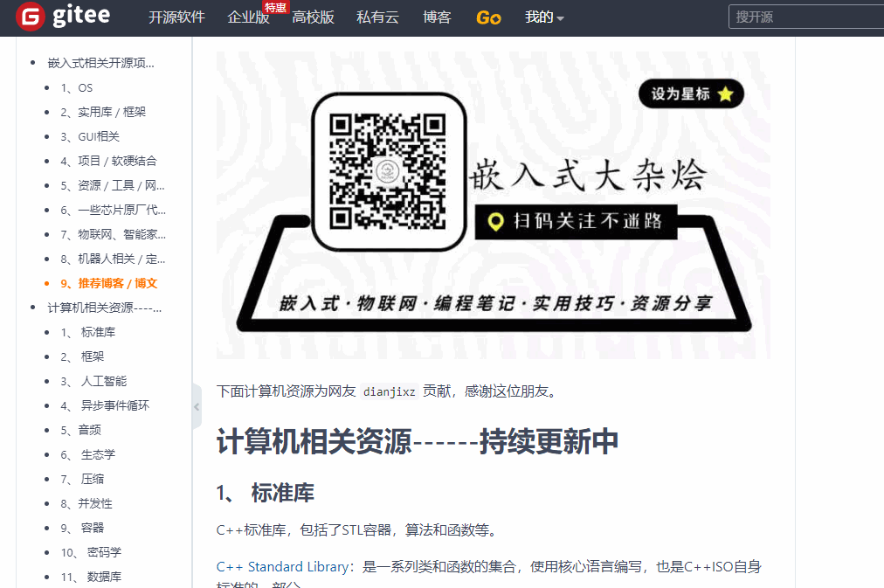Open the 我的 dropdown menu
884x588 pixels.
pyautogui.click(x=544, y=17)
